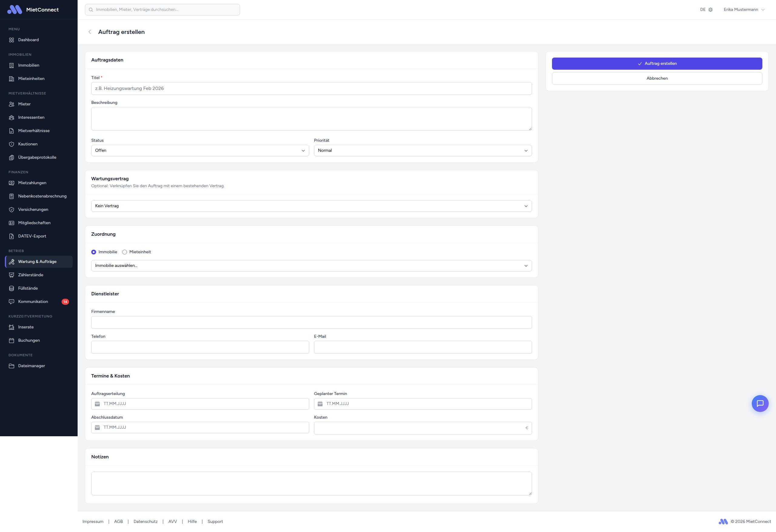Click the Kautionen shield icon

tap(11, 144)
